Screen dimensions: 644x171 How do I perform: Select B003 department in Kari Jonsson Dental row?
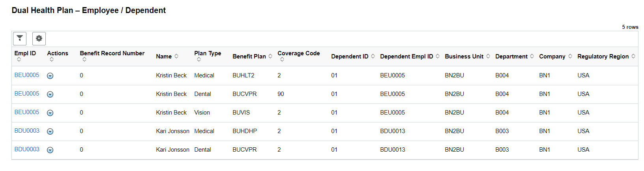tap(502, 150)
